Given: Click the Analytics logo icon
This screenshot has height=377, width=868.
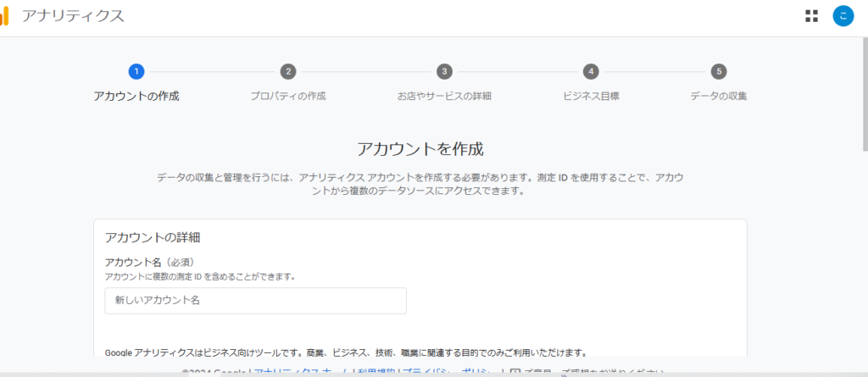Looking at the screenshot, I should [x=4, y=16].
